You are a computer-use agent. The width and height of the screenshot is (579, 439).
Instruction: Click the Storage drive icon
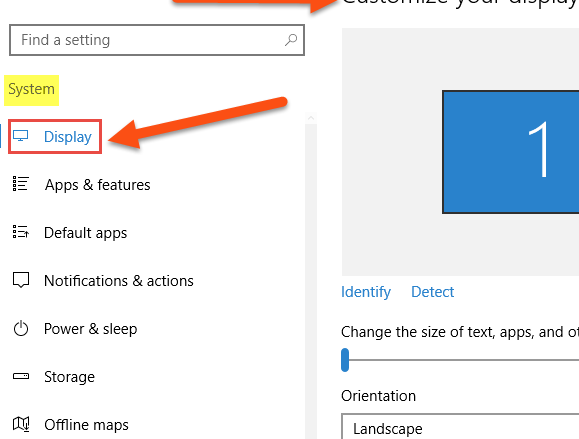(x=21, y=376)
